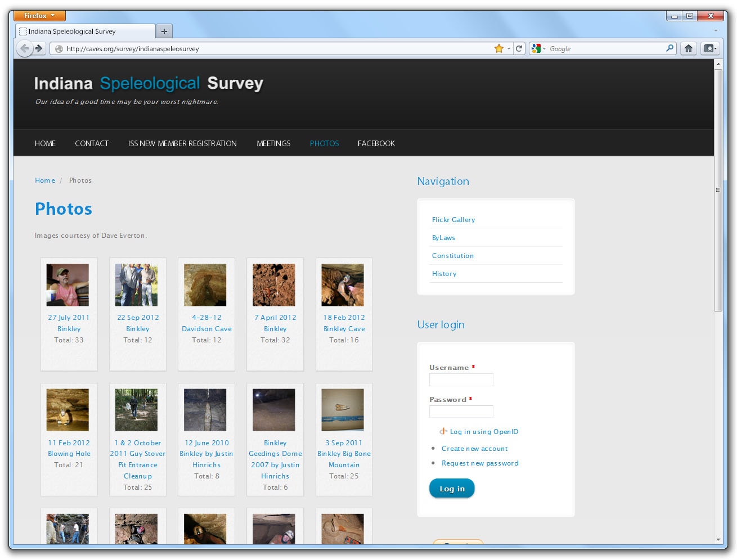Click the Log in button
This screenshot has width=737, height=560.
[x=452, y=489]
